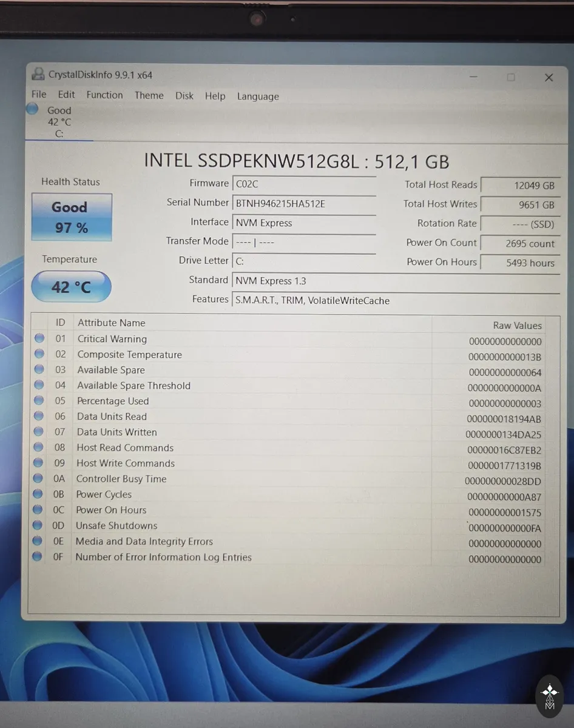Maximize the CrystalDiskInfo window
Viewport: 574px width, 728px height.
(511, 77)
